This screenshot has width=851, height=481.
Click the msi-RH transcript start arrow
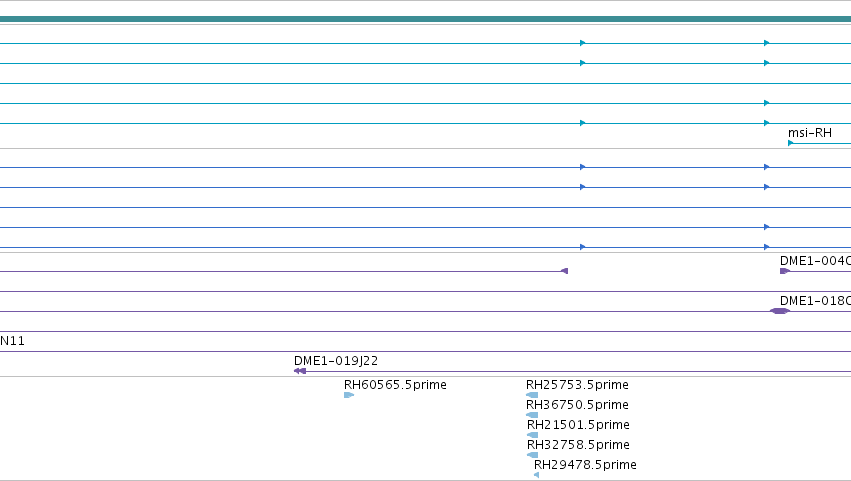click(x=791, y=143)
